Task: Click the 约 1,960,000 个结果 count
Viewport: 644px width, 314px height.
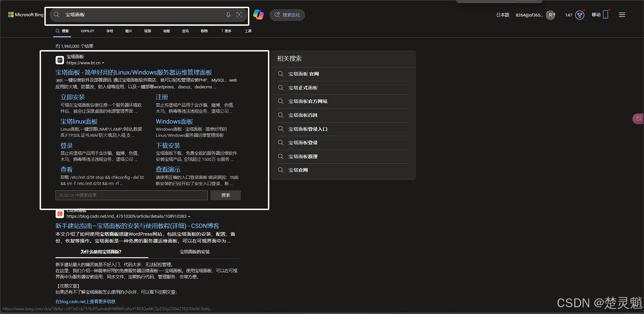Action: point(75,46)
